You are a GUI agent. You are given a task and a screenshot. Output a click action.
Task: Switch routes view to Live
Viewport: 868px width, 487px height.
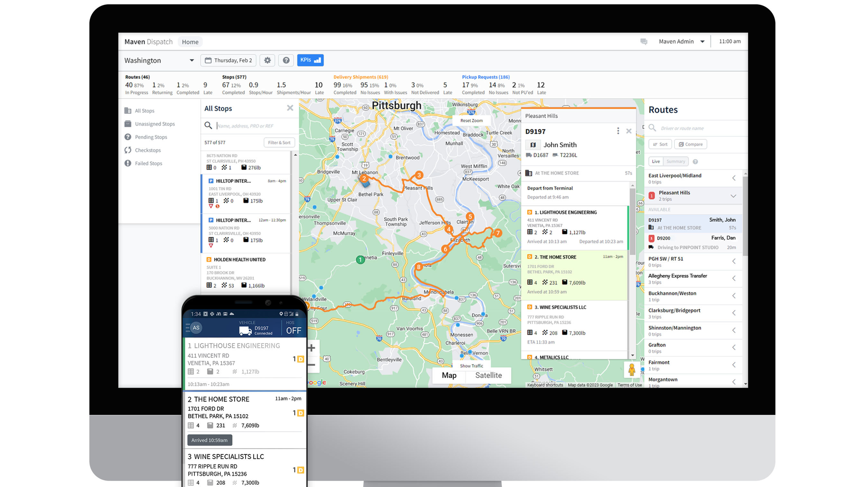click(x=656, y=161)
